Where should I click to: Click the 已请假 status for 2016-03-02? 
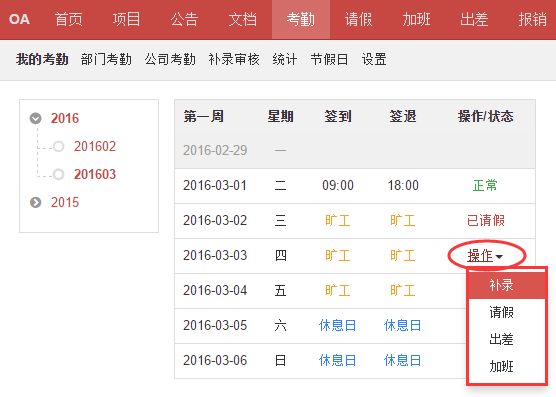(x=486, y=220)
